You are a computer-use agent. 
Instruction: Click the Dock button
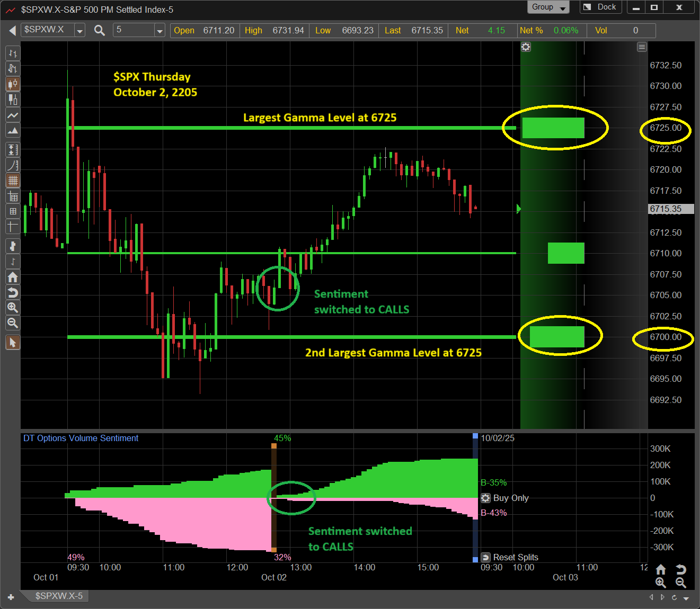click(601, 7)
